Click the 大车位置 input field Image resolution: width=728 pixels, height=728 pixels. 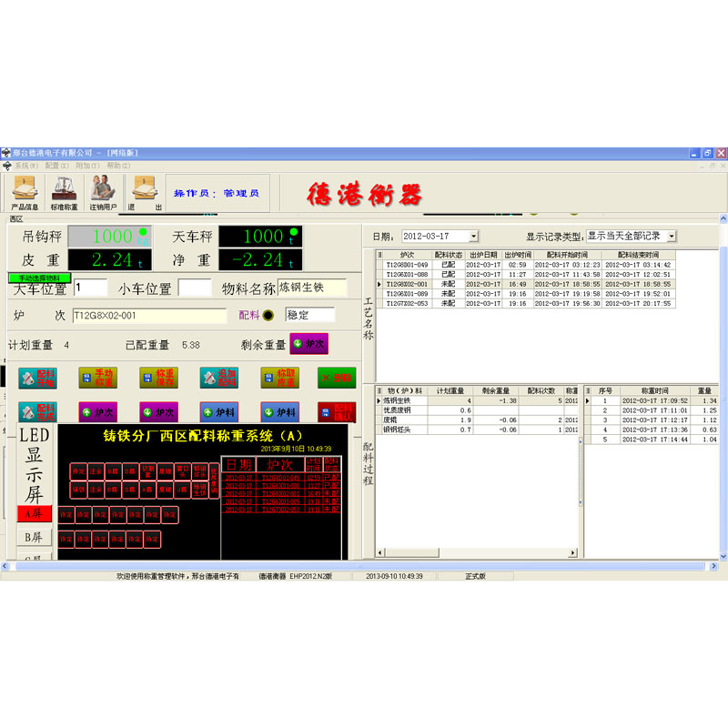[x=90, y=288]
